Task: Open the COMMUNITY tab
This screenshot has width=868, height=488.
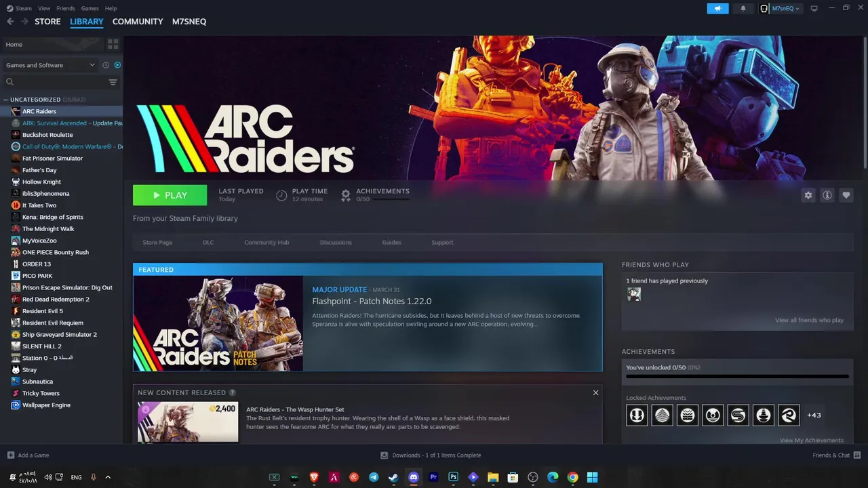Action: coord(138,22)
